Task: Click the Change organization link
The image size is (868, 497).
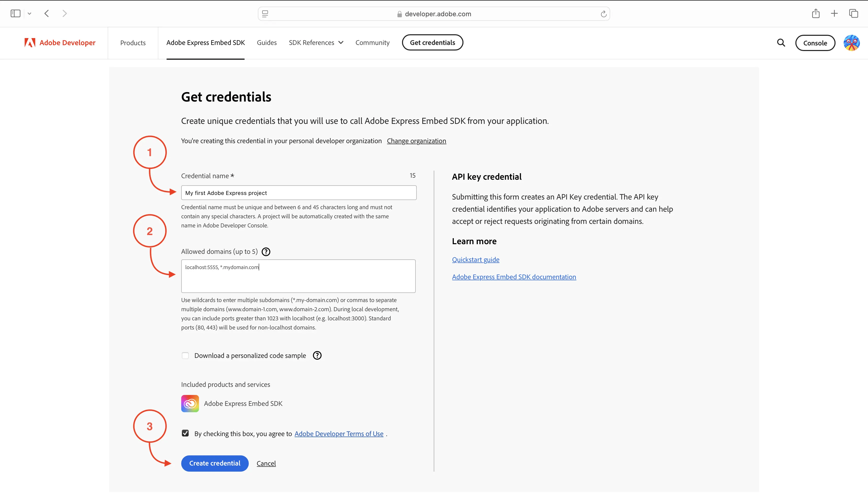Action: 416,141
